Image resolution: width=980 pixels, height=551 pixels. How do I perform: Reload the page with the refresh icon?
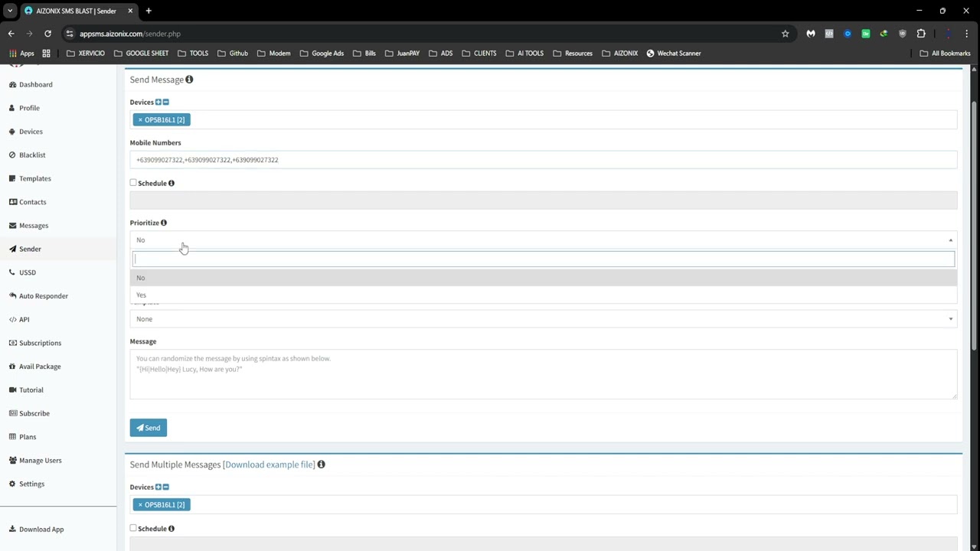tap(47, 34)
